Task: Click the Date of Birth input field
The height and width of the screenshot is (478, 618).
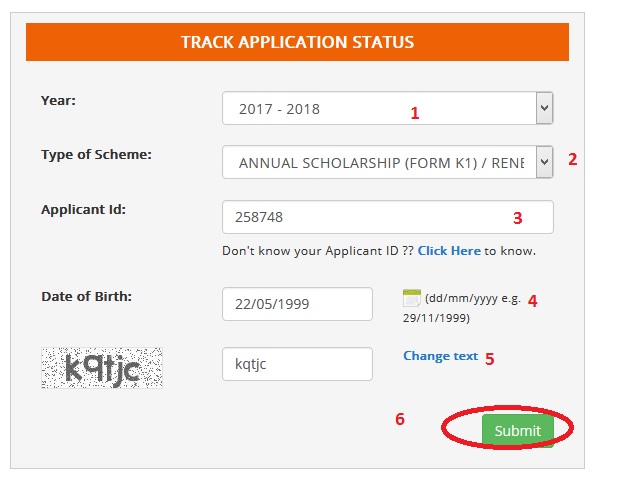Action: (297, 304)
